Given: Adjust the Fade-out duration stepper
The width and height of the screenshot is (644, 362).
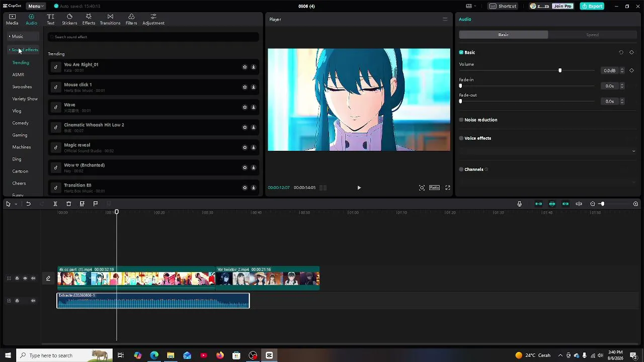Looking at the screenshot, I should click(x=622, y=101).
